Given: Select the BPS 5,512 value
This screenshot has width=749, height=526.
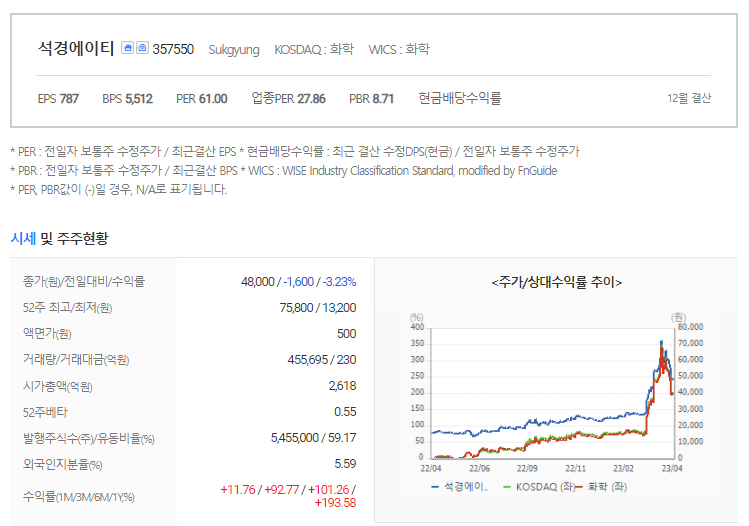Looking at the screenshot, I should (x=127, y=98).
